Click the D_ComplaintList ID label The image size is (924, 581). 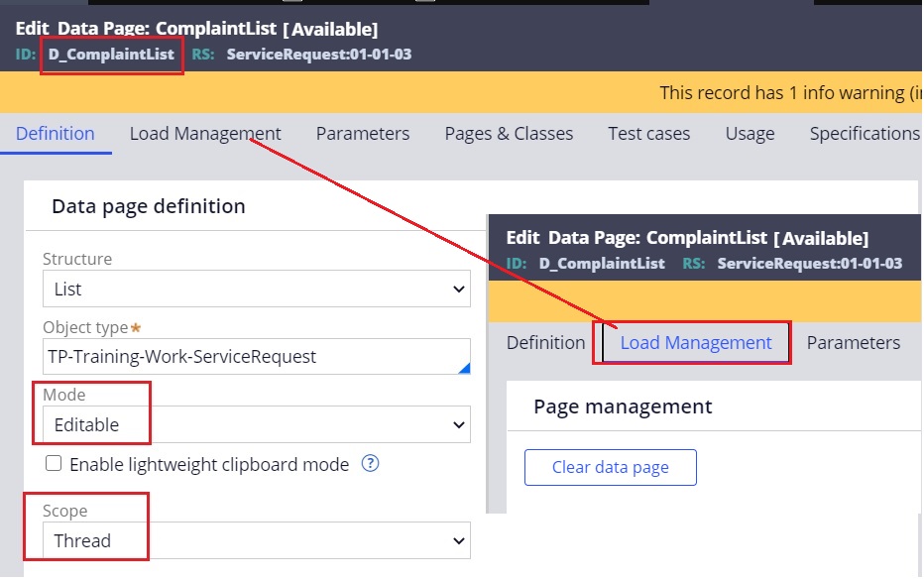(x=112, y=56)
